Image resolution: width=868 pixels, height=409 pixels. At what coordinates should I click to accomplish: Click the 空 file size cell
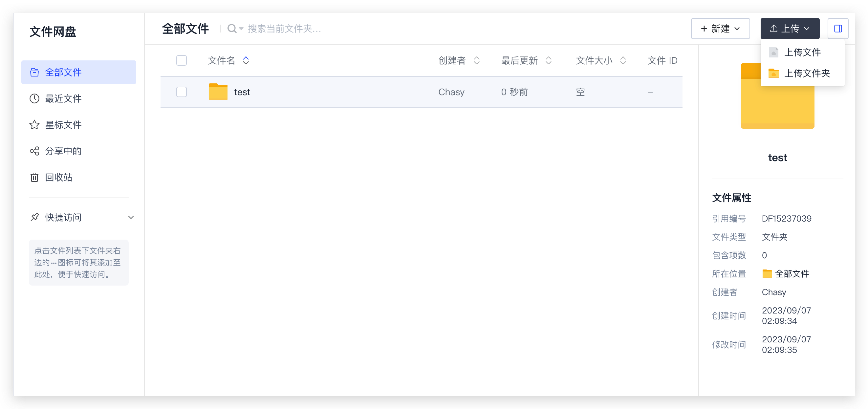pos(580,92)
